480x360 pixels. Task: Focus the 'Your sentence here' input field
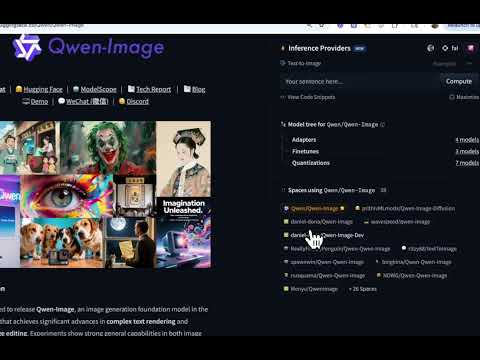pyautogui.click(x=360, y=81)
